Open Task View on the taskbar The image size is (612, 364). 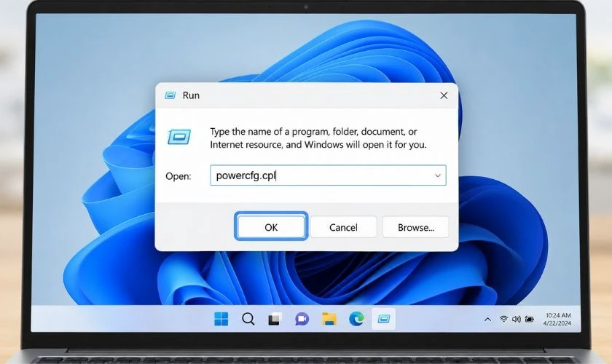[x=275, y=319]
